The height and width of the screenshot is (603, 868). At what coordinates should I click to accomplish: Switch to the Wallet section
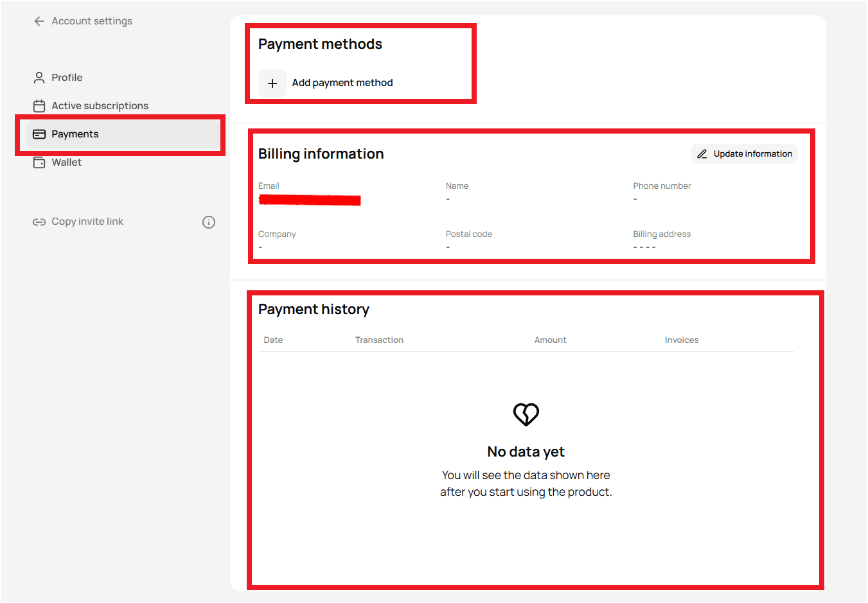(66, 162)
